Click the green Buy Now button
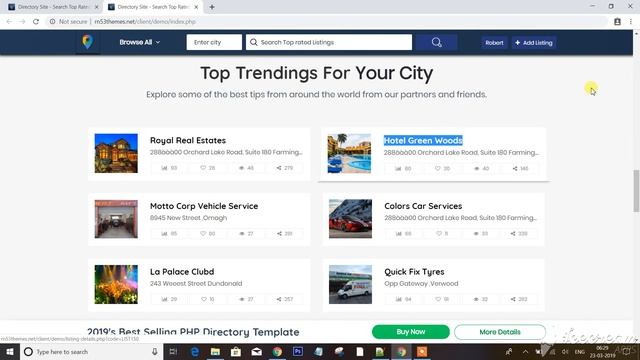Image resolution: width=640 pixels, height=360 pixels. [411, 332]
